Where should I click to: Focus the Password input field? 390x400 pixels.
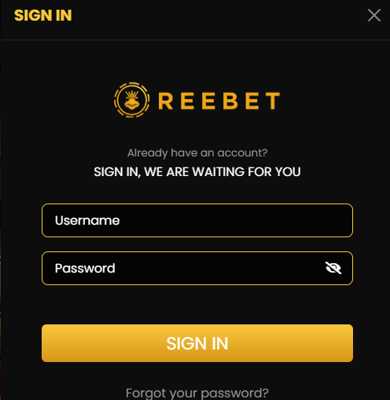pos(197,268)
